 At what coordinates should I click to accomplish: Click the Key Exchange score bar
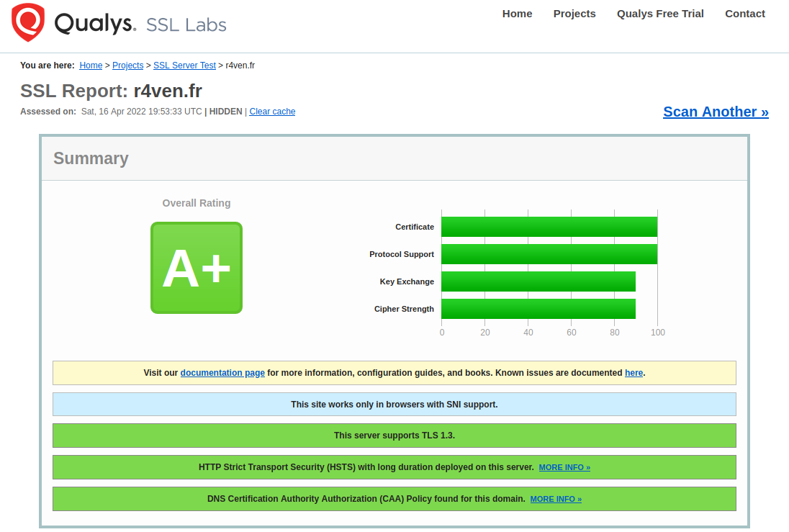(538, 281)
